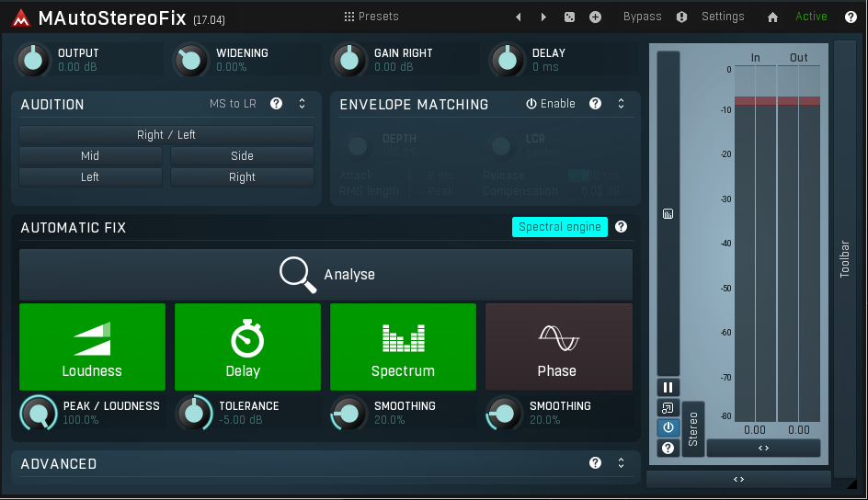868x500 pixels.
Task: Toggle the Spectral engine option
Action: click(x=559, y=227)
